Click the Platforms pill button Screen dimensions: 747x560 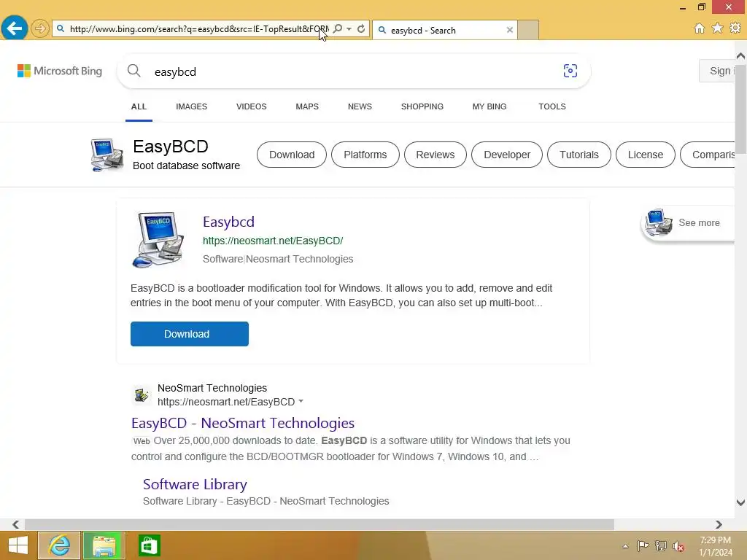[x=365, y=155]
